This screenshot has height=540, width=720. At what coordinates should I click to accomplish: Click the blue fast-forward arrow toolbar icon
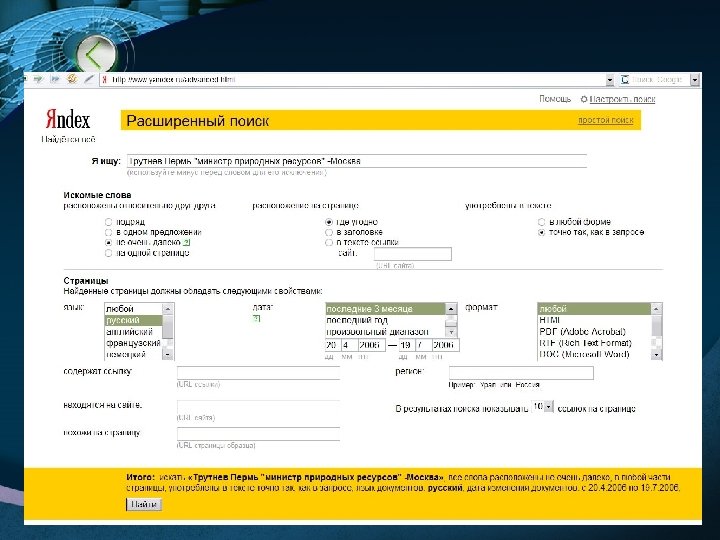point(55,79)
